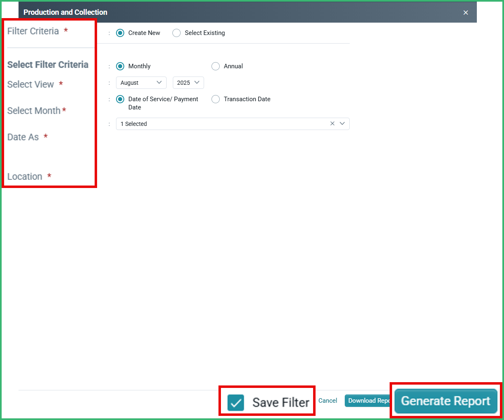Image resolution: width=504 pixels, height=420 pixels.
Task: Click the 1 Selected location field
Action: pos(233,124)
